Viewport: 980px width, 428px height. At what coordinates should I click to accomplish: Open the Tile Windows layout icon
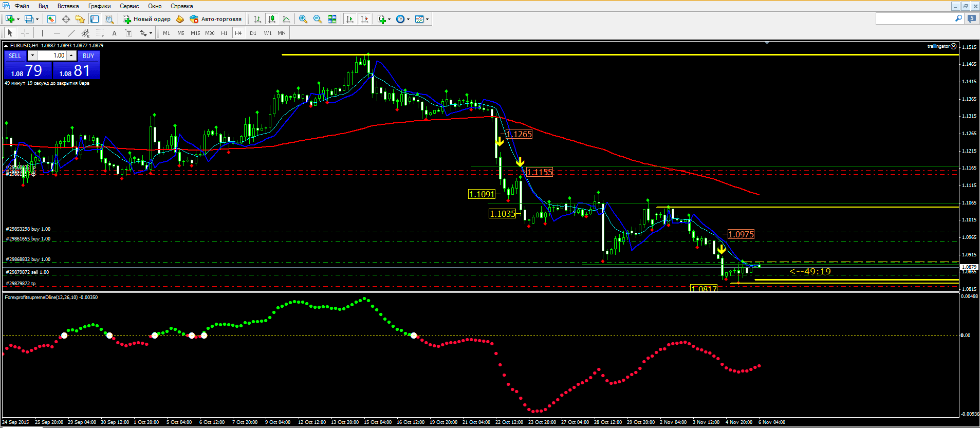(332, 19)
